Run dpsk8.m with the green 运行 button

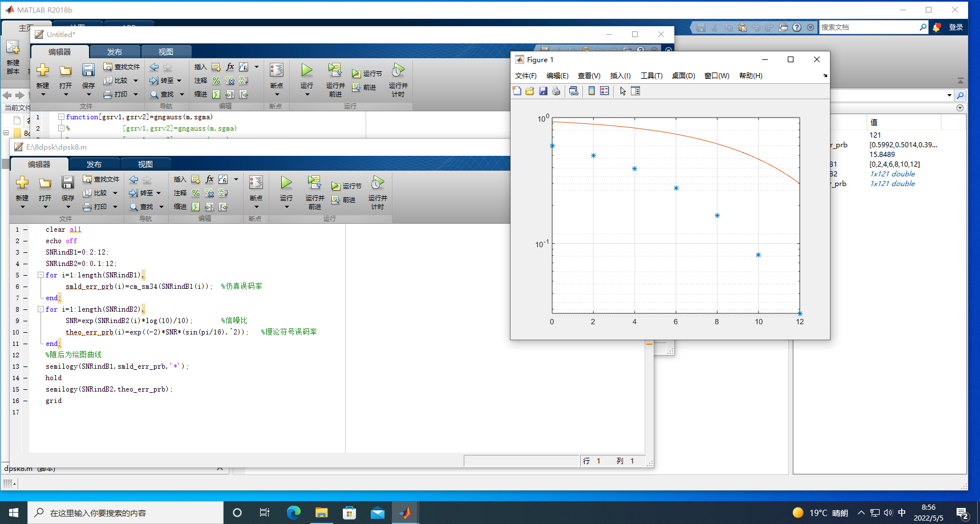pyautogui.click(x=286, y=182)
